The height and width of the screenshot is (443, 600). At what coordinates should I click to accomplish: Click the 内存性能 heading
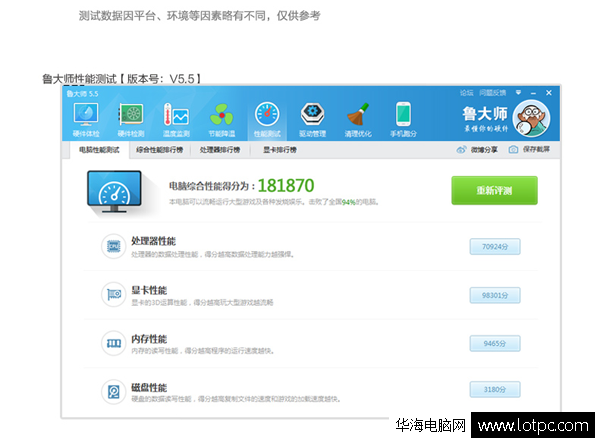click(149, 339)
